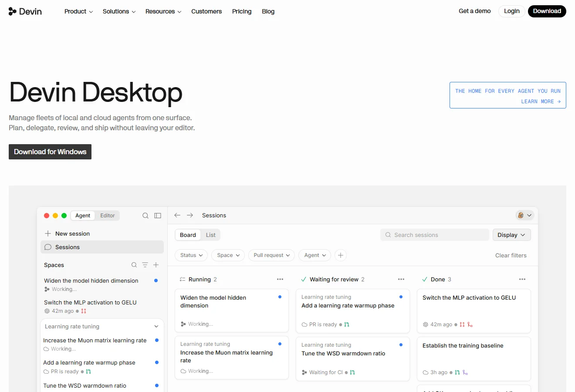Select the List view tab
This screenshot has height=392, width=575.
(211, 235)
